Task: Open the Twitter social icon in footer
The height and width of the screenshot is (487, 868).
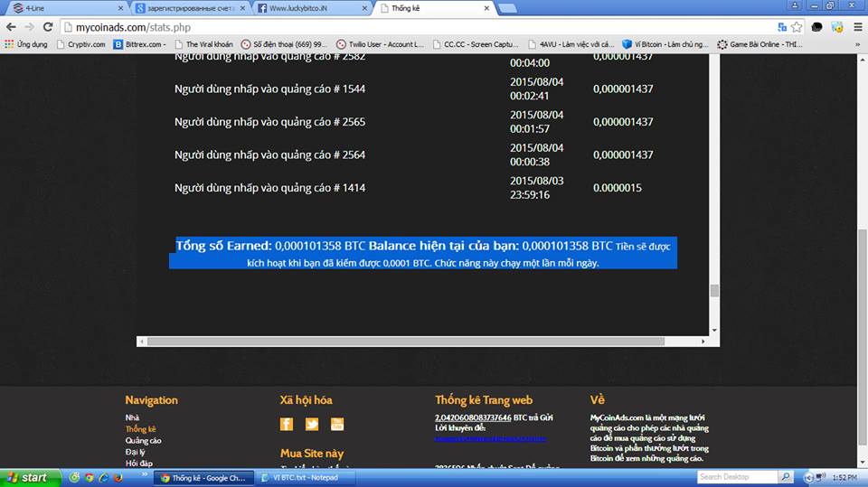Action: tap(312, 424)
